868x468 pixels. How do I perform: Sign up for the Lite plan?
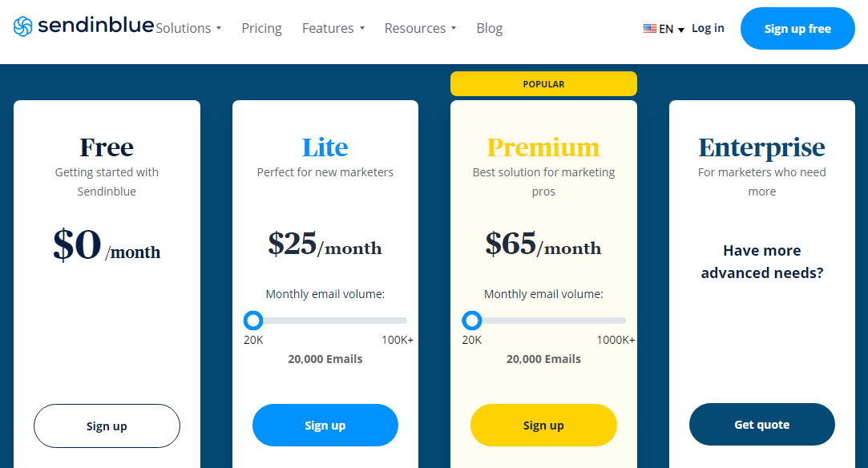click(325, 426)
